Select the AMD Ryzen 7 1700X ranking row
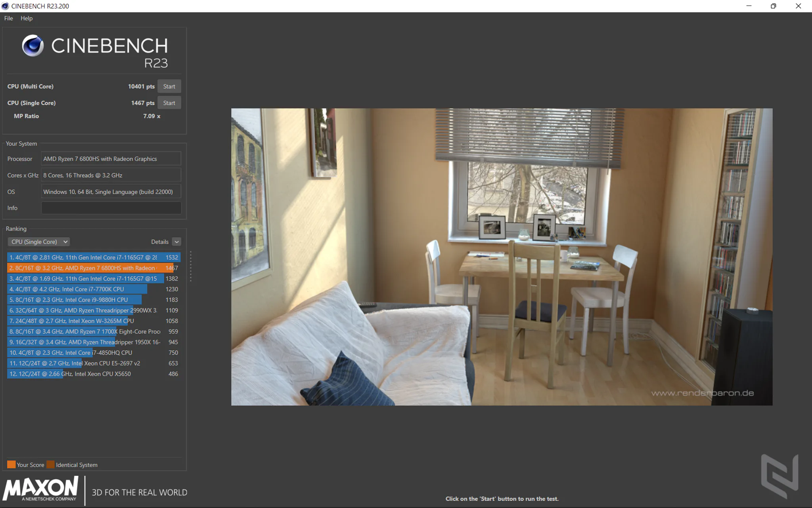Screen dimensions: 812x508 tap(94, 331)
